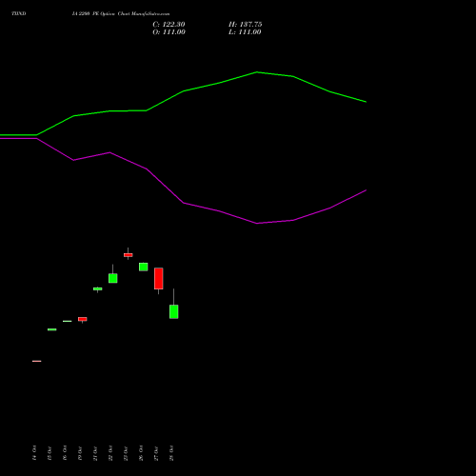The height and width of the screenshot is (476, 476).
Task: Select the 28 Oct date label on axis
Action: click(x=171, y=453)
